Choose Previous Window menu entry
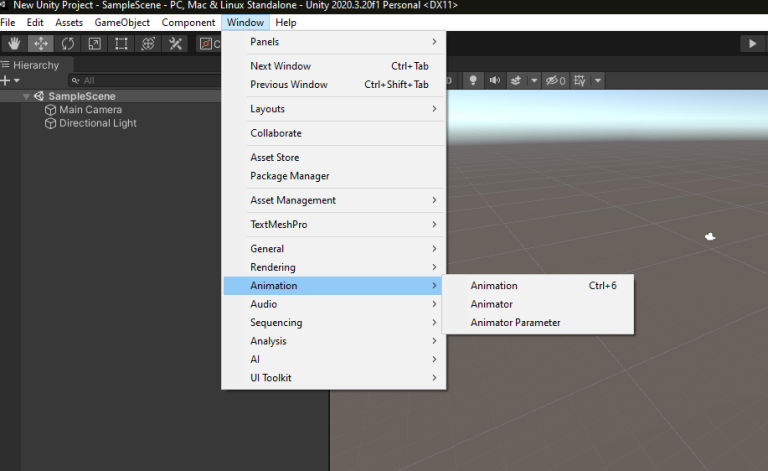Image resolution: width=768 pixels, height=471 pixels. (x=334, y=84)
